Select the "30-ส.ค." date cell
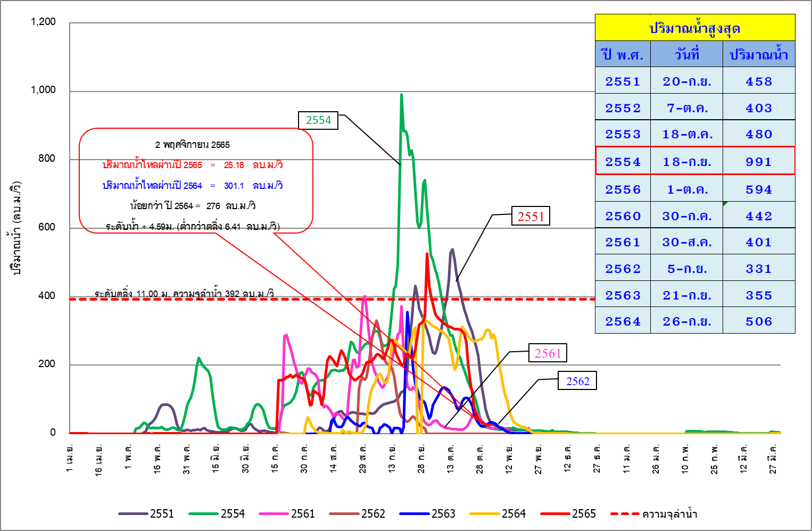Image resolution: width=812 pixels, height=531 pixels. (686, 242)
